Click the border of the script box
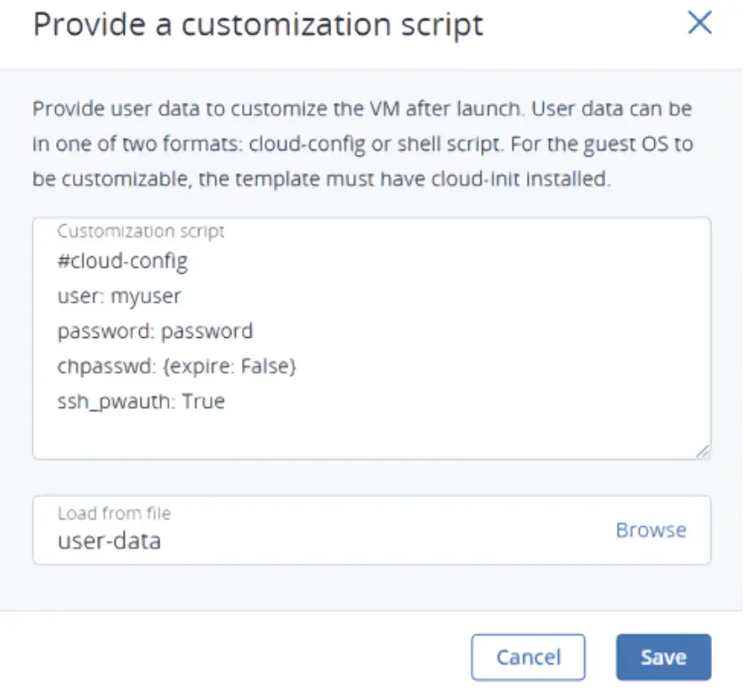Viewport: 744px width, 700px height. [x=371, y=213]
